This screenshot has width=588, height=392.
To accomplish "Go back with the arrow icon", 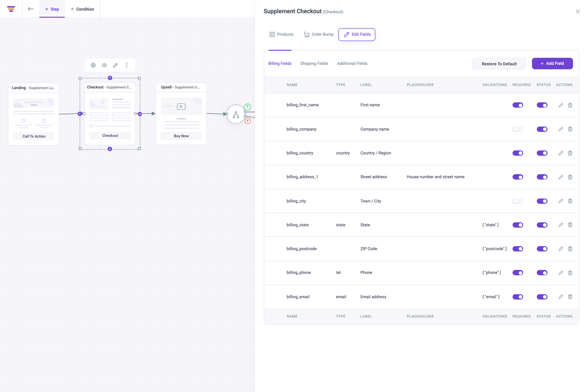I will click(31, 9).
